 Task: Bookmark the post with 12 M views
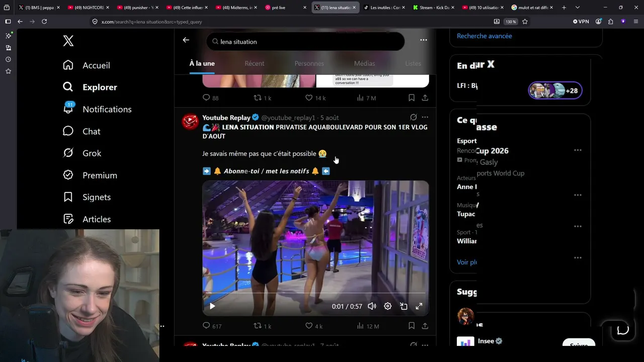click(412, 326)
